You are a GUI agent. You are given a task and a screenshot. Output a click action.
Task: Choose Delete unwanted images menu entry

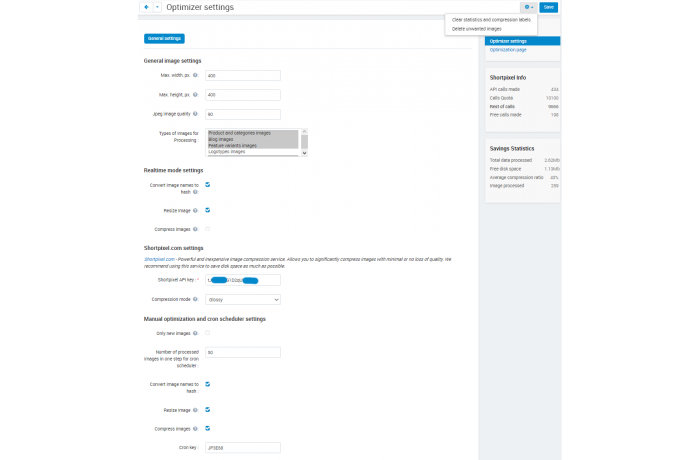[x=476, y=29]
